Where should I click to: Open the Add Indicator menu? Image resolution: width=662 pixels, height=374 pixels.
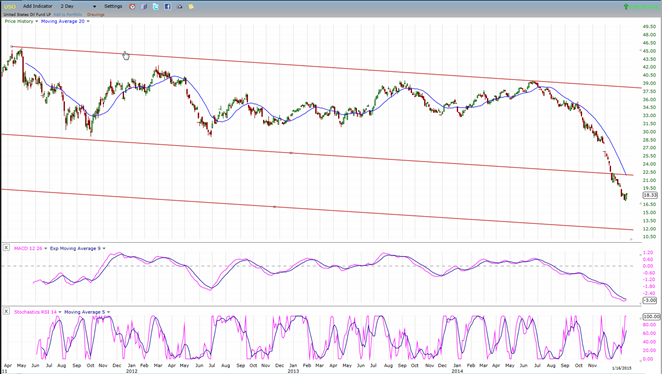(x=38, y=6)
